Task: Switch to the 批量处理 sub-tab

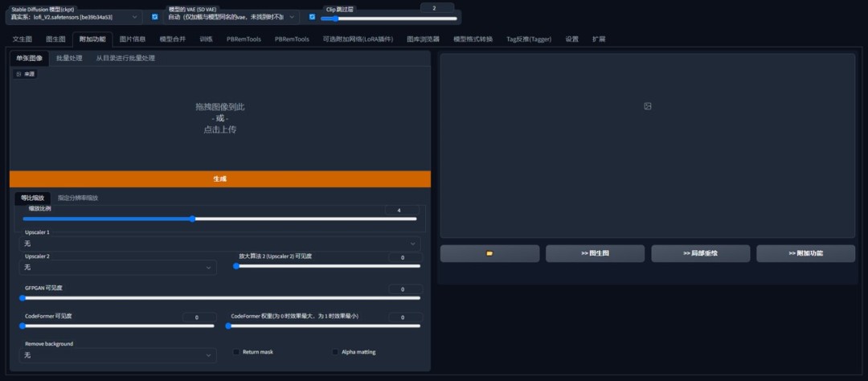Action: point(69,58)
